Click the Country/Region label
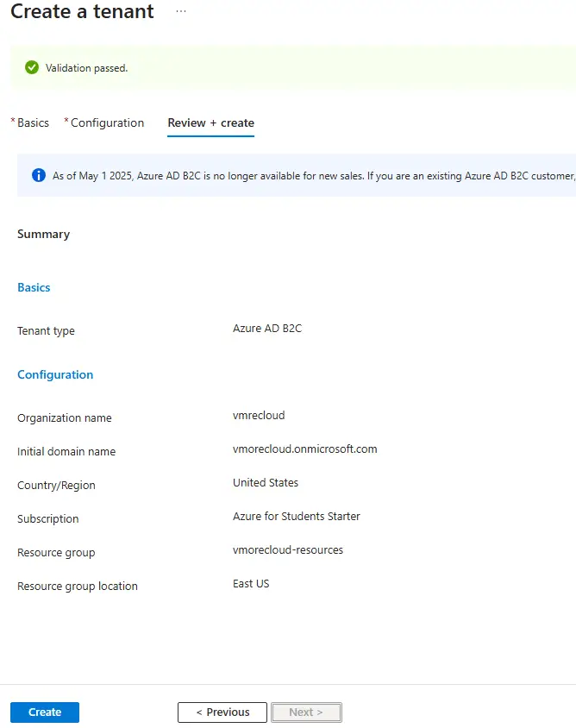 [56, 485]
